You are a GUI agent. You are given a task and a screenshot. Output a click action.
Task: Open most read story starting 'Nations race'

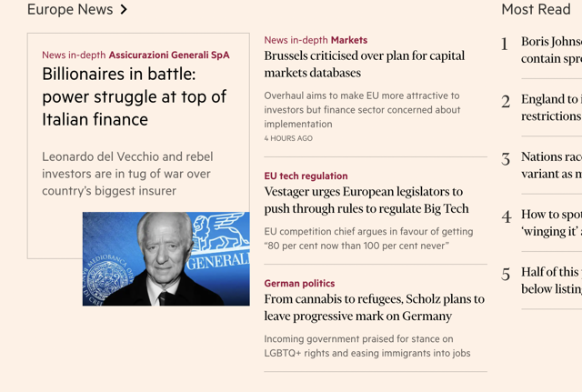pyautogui.click(x=551, y=165)
